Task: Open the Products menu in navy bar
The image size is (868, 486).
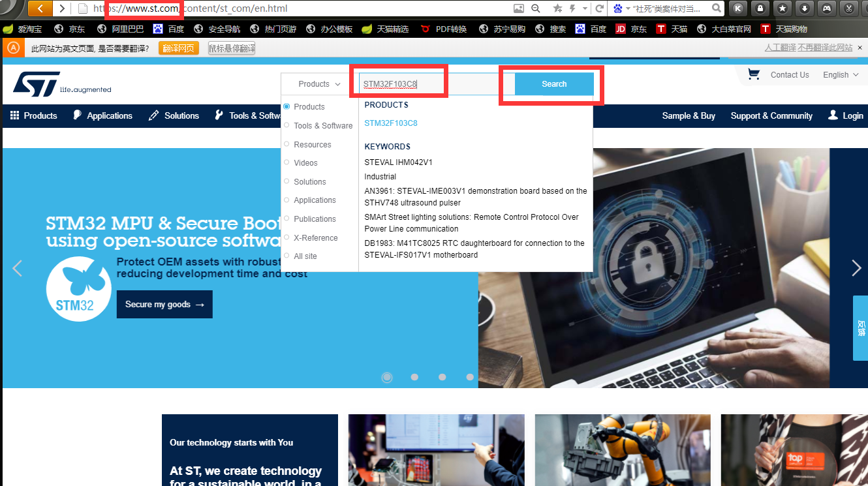Action: [x=34, y=115]
